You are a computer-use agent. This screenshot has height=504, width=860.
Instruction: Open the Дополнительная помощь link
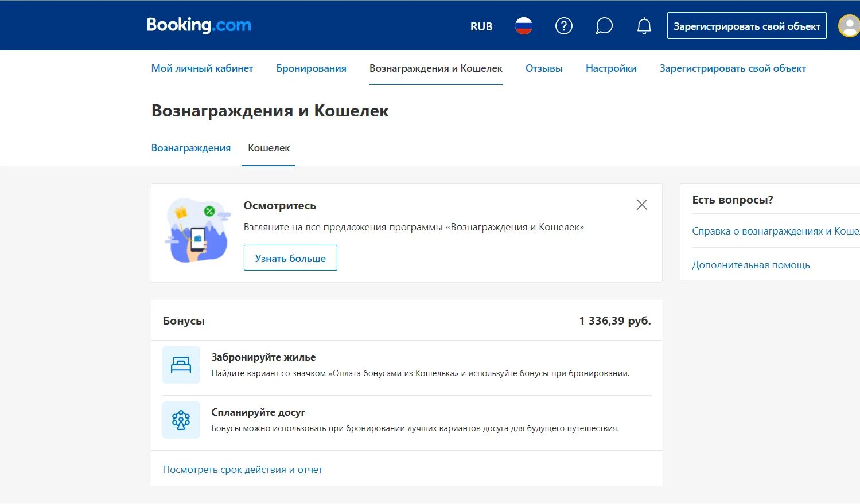pos(751,265)
